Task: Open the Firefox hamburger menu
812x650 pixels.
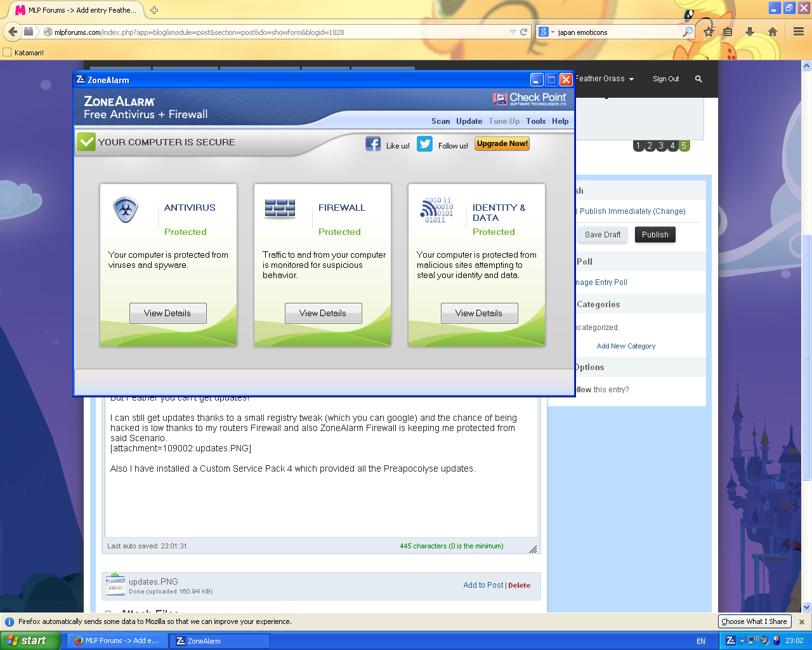Action: point(799,32)
